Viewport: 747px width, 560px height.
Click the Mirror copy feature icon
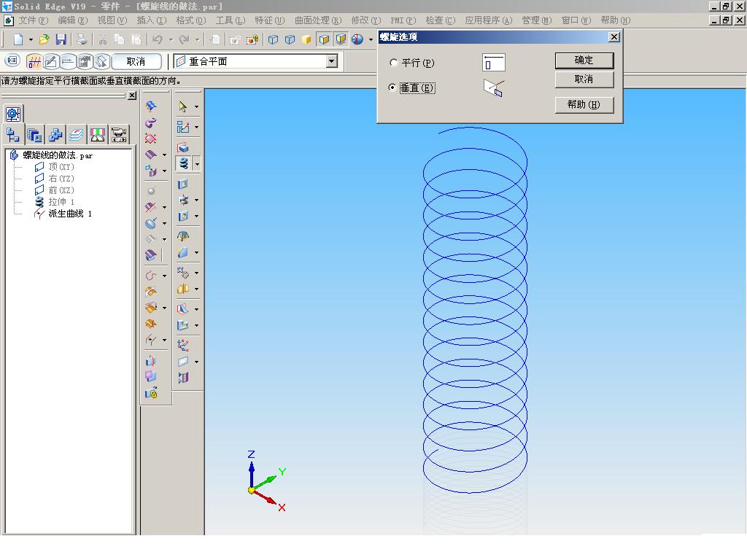[x=183, y=289]
